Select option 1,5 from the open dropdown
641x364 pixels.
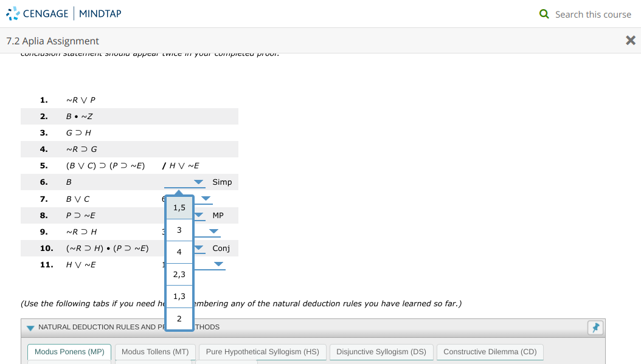(179, 207)
